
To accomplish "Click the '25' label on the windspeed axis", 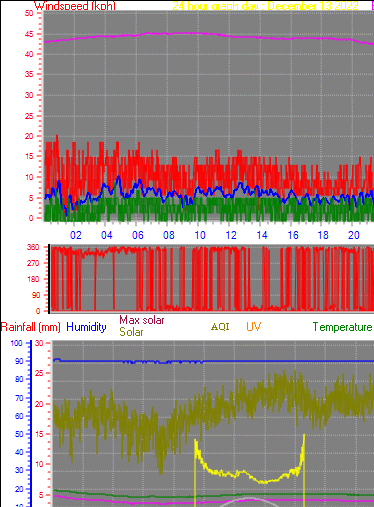I will (29, 116).
